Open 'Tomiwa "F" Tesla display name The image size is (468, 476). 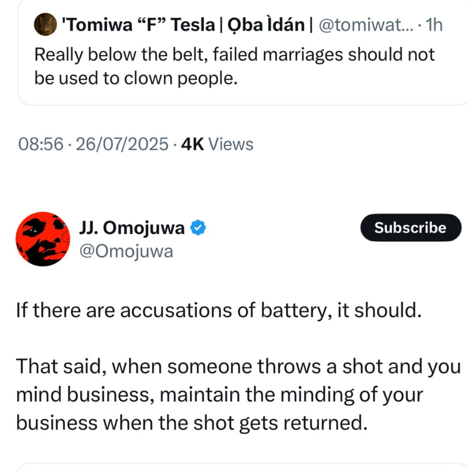pos(138,25)
